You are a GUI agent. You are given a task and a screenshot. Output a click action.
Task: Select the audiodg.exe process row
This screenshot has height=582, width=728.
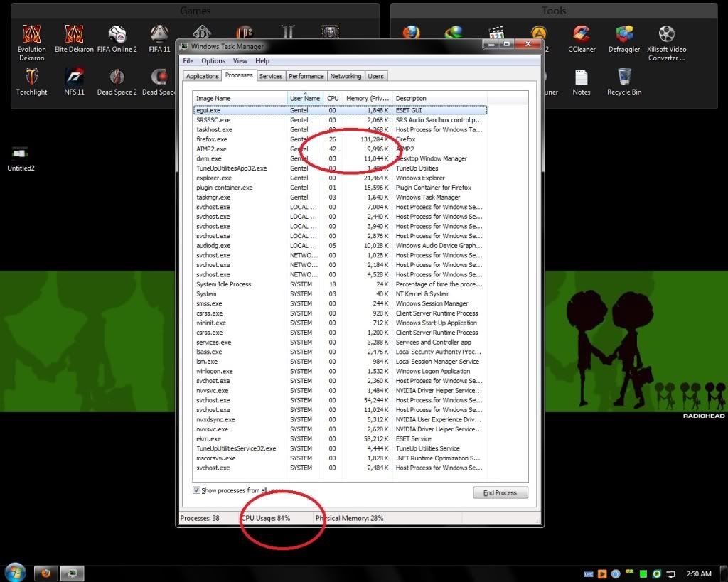(x=340, y=245)
